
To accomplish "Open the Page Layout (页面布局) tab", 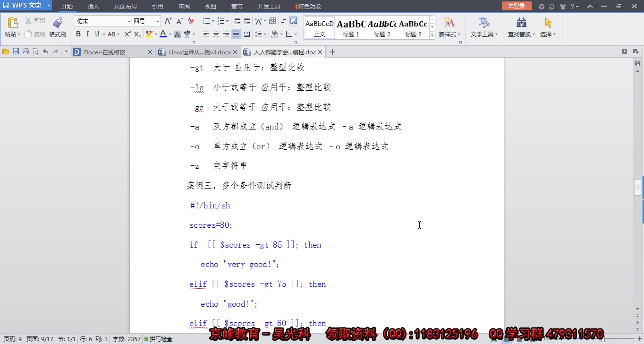I will coord(126,6).
